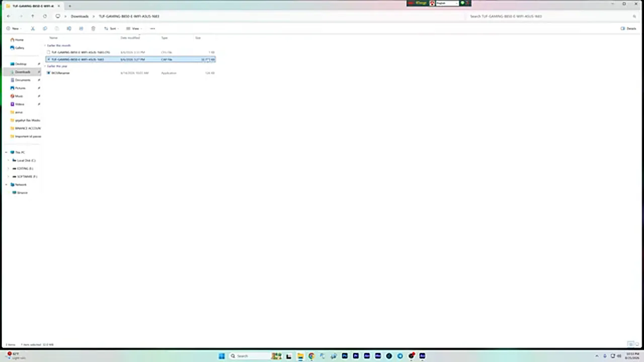Close the TUF-GAMING folder tab
The height and width of the screenshot is (362, 644).
tap(58, 6)
